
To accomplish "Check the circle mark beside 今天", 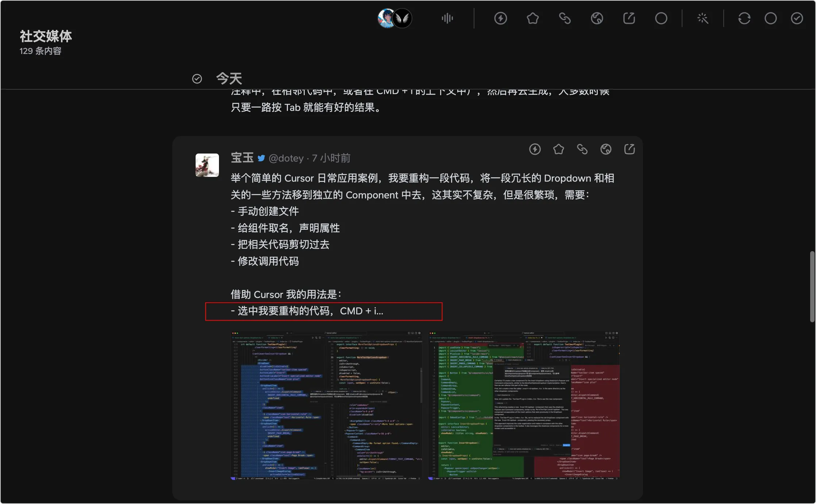I will [197, 79].
